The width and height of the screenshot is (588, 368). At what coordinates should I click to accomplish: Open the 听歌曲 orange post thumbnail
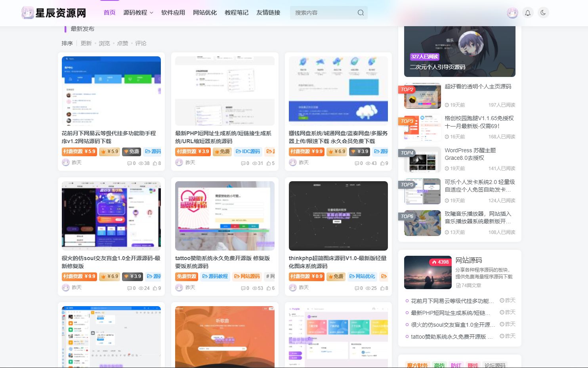point(225,337)
